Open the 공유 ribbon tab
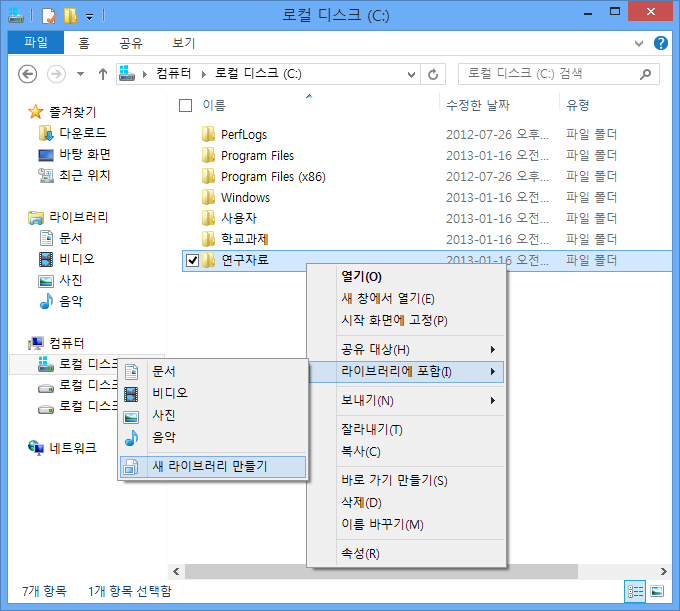This screenshot has width=680, height=611. 131,42
